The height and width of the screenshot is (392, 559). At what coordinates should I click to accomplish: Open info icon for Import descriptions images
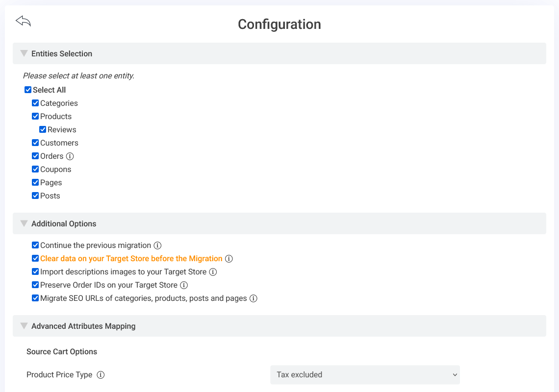click(213, 272)
